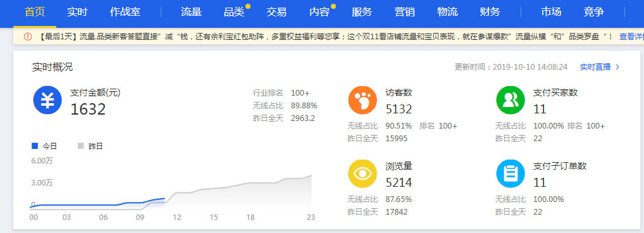Click the 18 hour mark on chart axis
644x233 pixels.
[251, 217]
